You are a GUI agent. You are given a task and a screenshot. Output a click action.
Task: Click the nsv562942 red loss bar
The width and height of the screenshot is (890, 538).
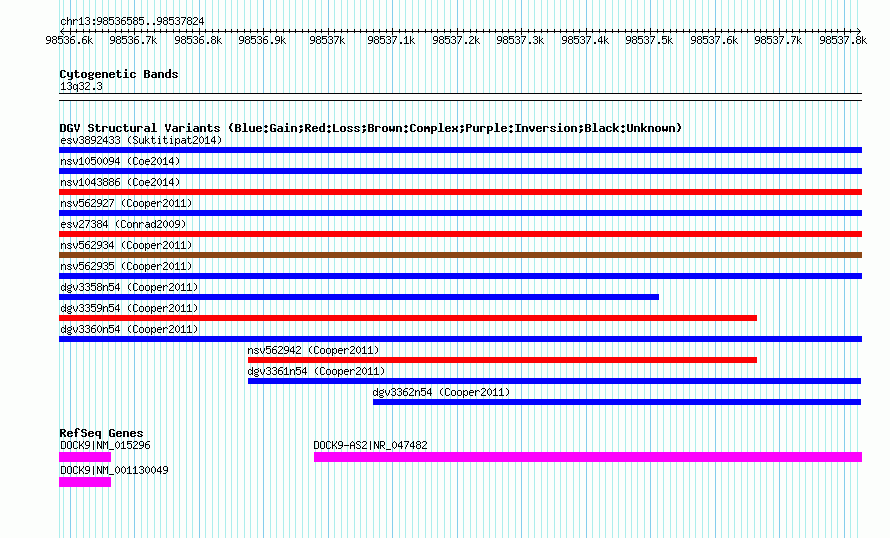(502, 360)
